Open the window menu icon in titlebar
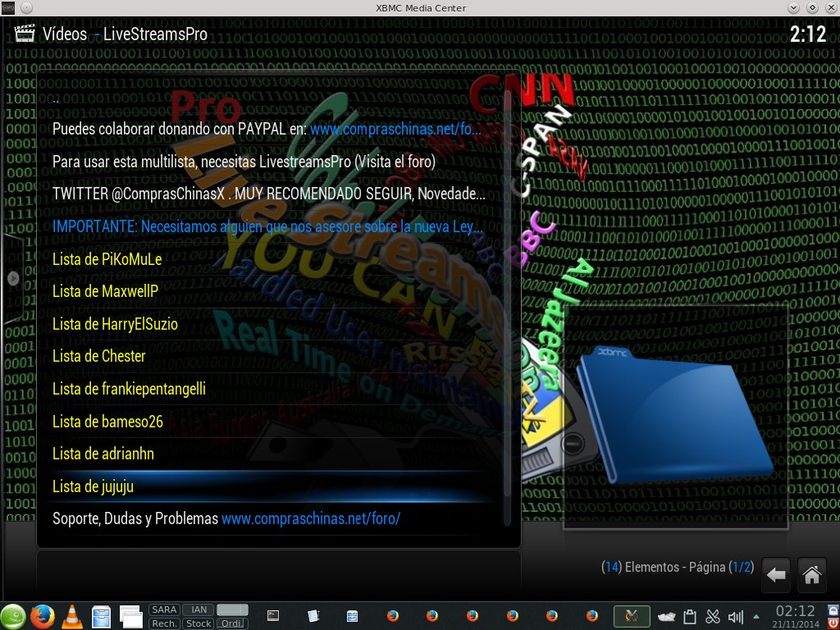 click(9, 7)
